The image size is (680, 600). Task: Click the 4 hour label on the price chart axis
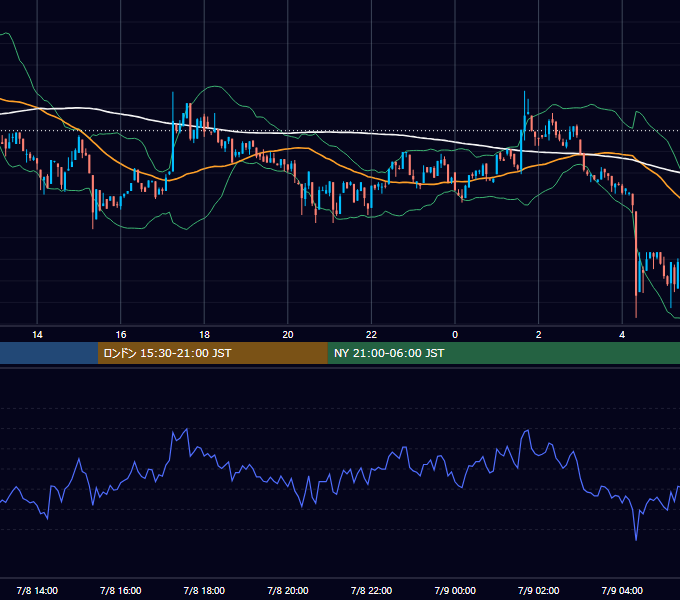[622, 335]
